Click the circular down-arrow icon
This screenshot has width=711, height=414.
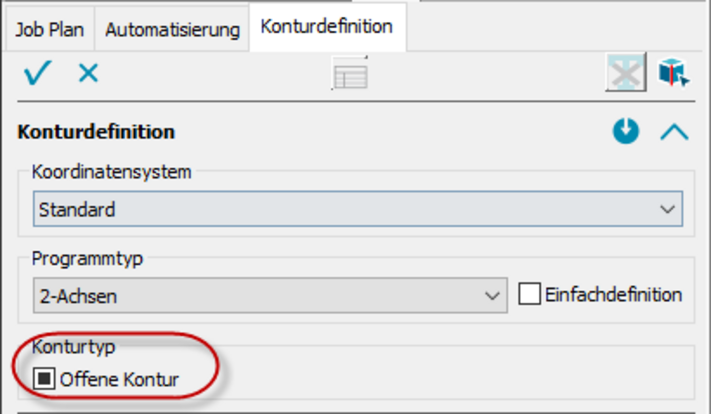point(626,132)
